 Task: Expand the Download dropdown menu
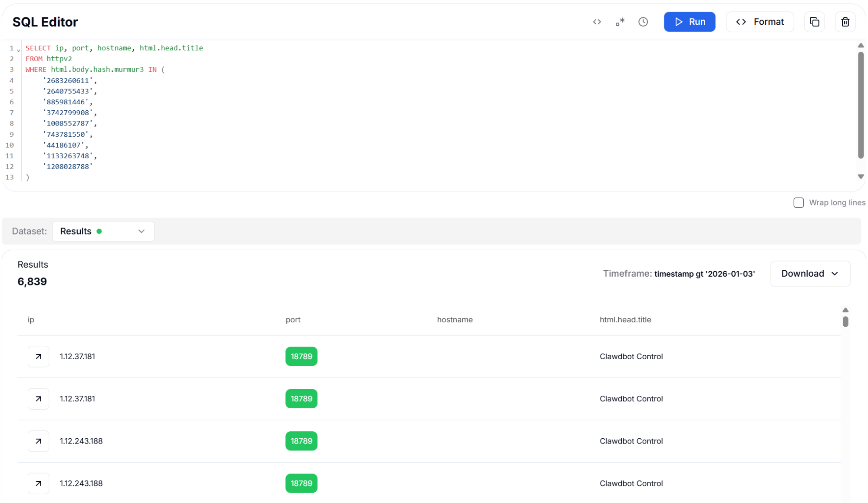[x=810, y=274]
